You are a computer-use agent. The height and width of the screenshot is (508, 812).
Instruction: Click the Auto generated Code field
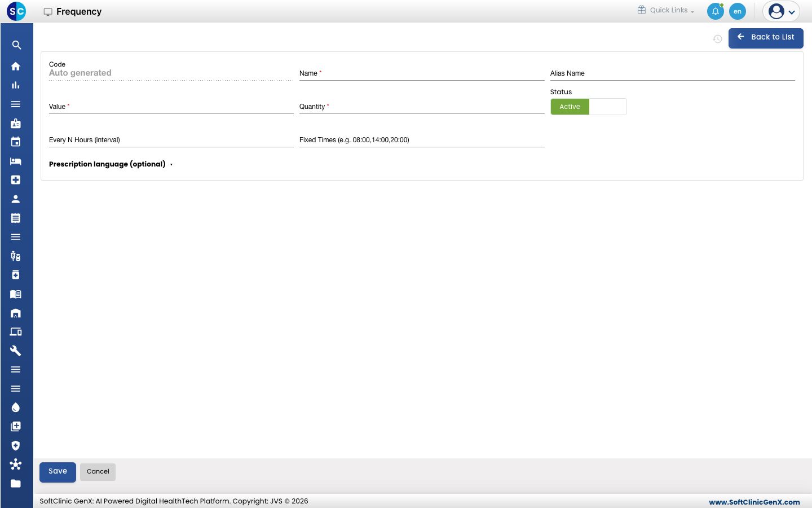171,73
